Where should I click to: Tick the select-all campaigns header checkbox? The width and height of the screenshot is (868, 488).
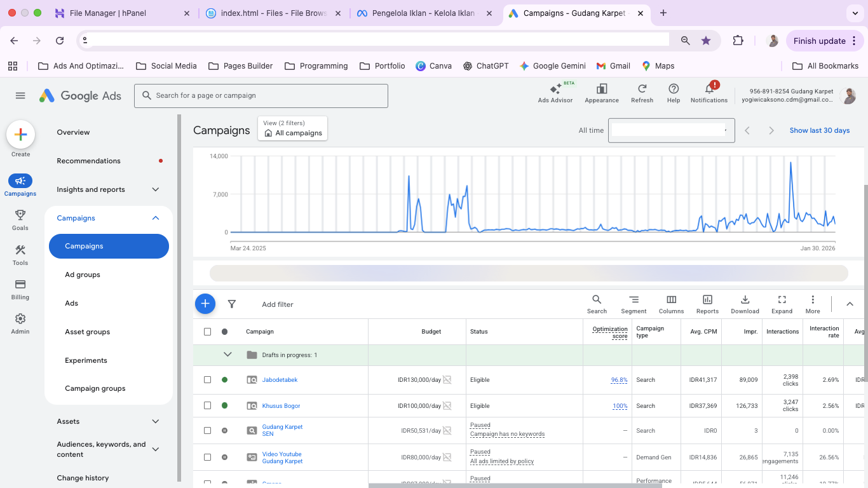click(x=207, y=332)
